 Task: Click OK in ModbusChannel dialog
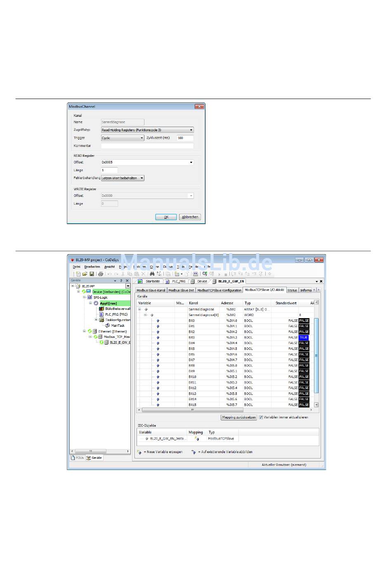166,217
